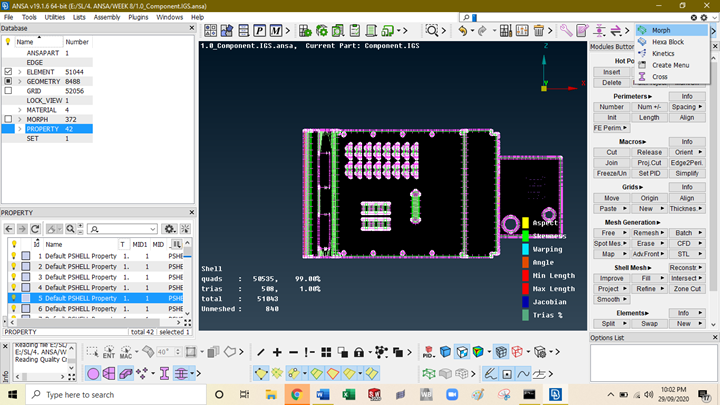
Task: Click the zoom magnifier view icon
Action: point(432,31)
